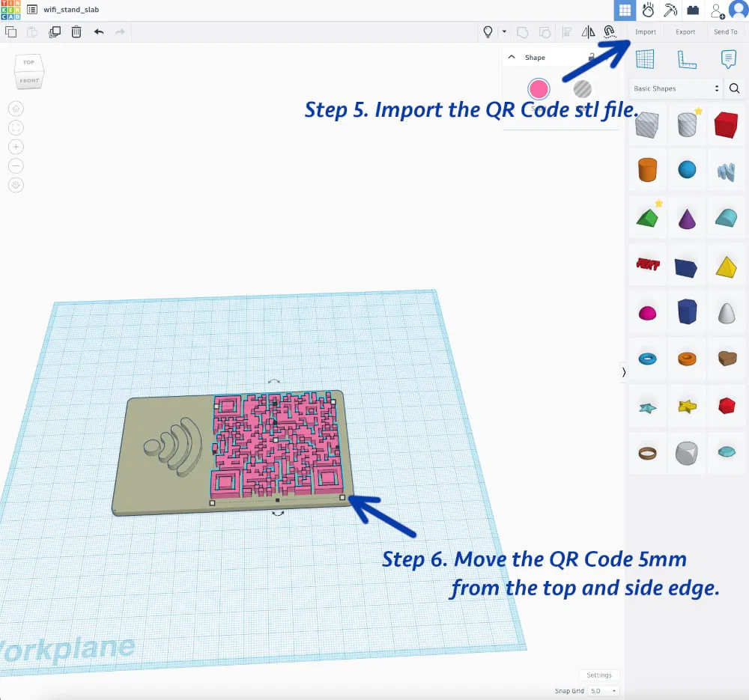Invite people with the add user icon

[x=717, y=10]
